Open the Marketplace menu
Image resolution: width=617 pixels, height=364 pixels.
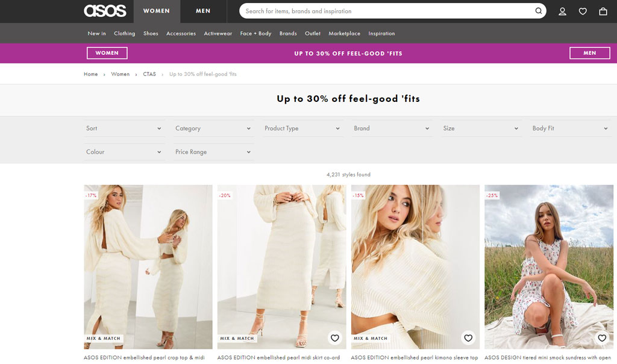(344, 34)
